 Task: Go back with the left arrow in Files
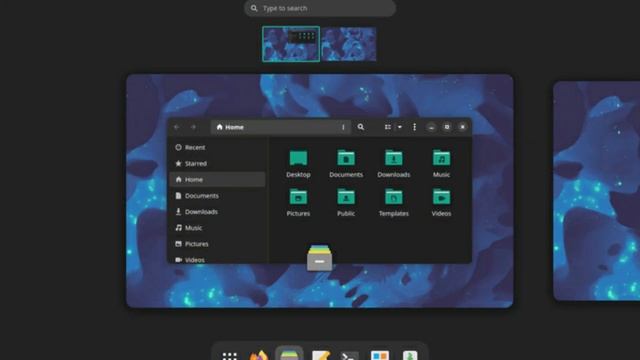(x=177, y=127)
